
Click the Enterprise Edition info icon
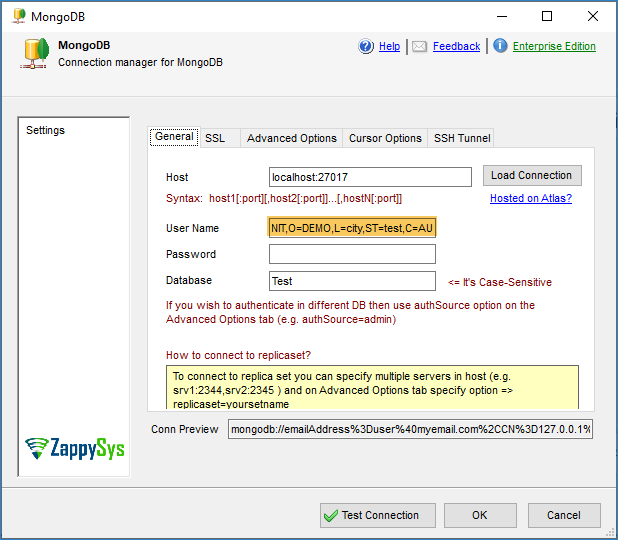pos(500,46)
